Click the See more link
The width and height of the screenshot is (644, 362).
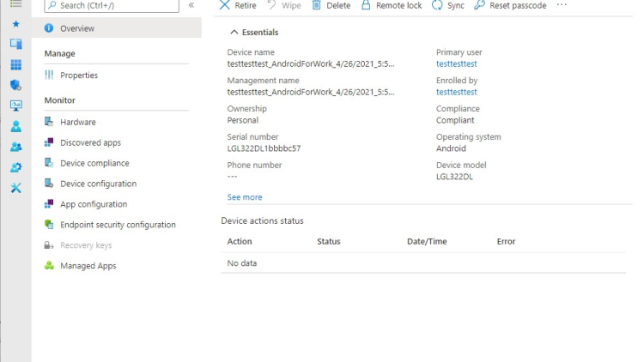click(245, 197)
